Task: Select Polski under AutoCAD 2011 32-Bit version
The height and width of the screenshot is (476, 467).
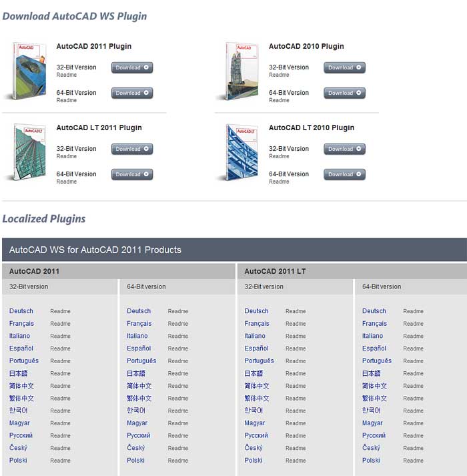Action: coord(18,460)
